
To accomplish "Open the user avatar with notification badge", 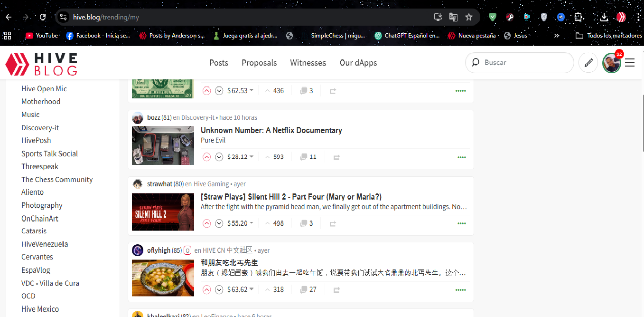I will pyautogui.click(x=611, y=63).
